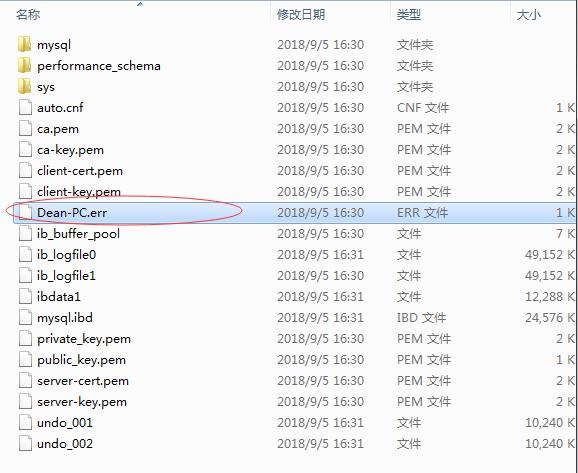Select the undo_001 file name
This screenshot has width=578, height=473.
click(65, 423)
